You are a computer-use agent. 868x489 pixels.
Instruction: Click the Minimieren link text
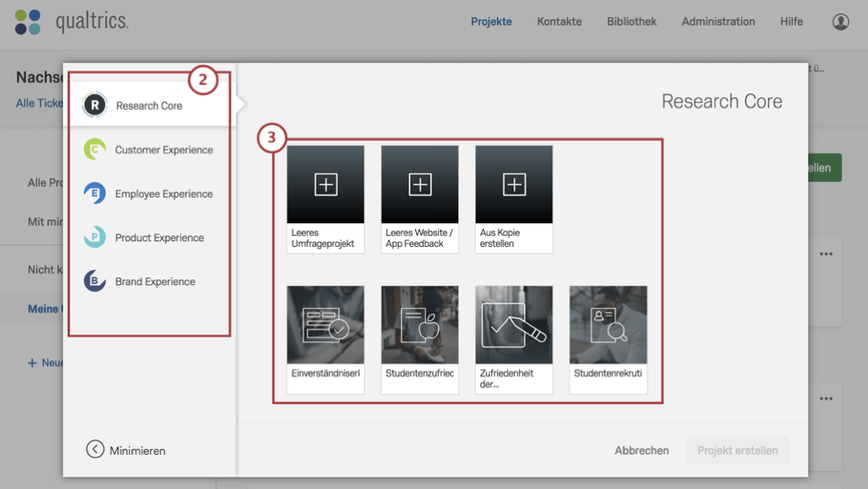pyautogui.click(x=137, y=451)
